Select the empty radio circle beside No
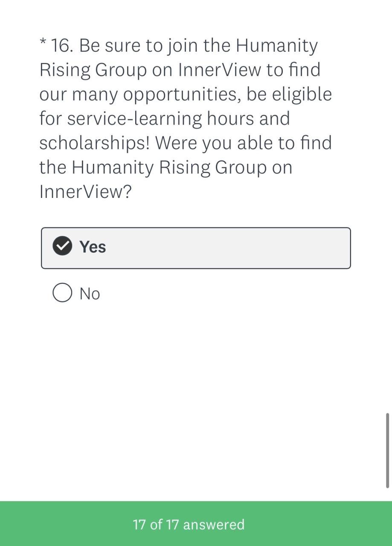The height and width of the screenshot is (546, 392). click(62, 293)
